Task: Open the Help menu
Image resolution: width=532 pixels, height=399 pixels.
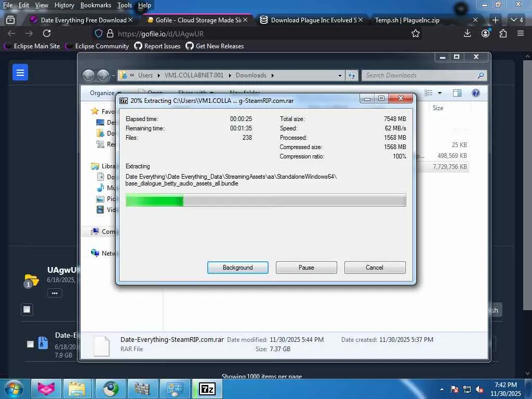Action: [x=144, y=5]
